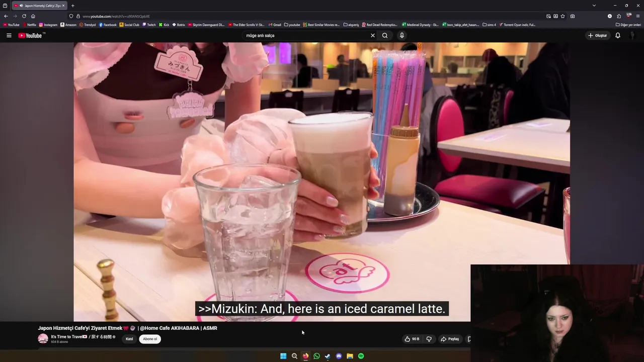The height and width of the screenshot is (362, 644).
Task: Open the Torrent Oyun indir bookmark
Action: click(x=517, y=25)
